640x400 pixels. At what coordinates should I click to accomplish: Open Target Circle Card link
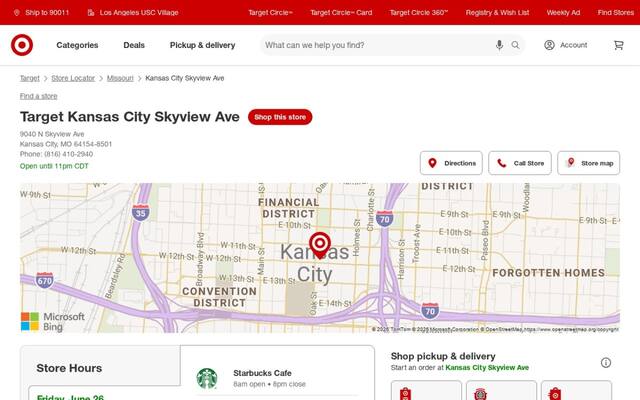coord(341,13)
